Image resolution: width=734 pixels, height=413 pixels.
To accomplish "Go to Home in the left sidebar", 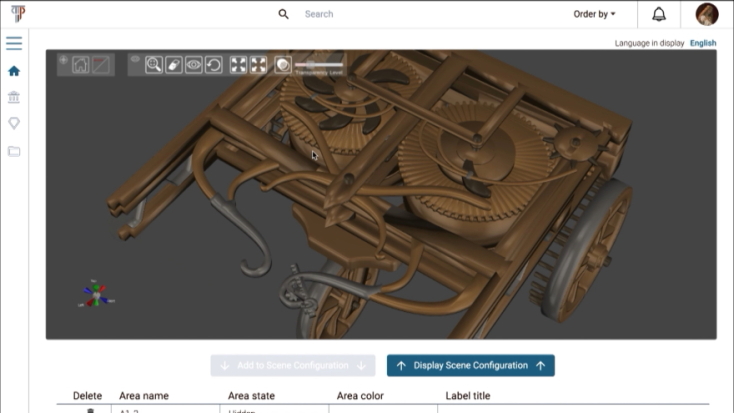I will pos(14,71).
